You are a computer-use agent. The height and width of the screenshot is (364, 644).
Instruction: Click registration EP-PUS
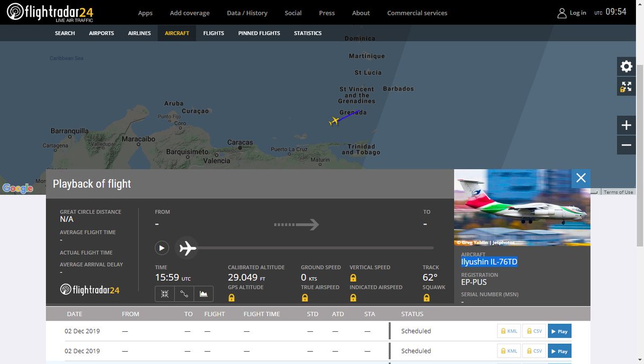(x=474, y=282)
